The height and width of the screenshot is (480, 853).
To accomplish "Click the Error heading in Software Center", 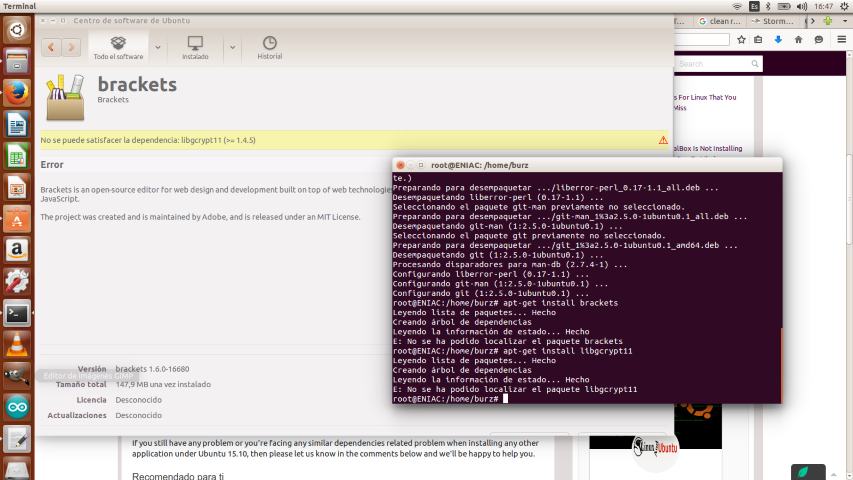I will click(x=52, y=164).
